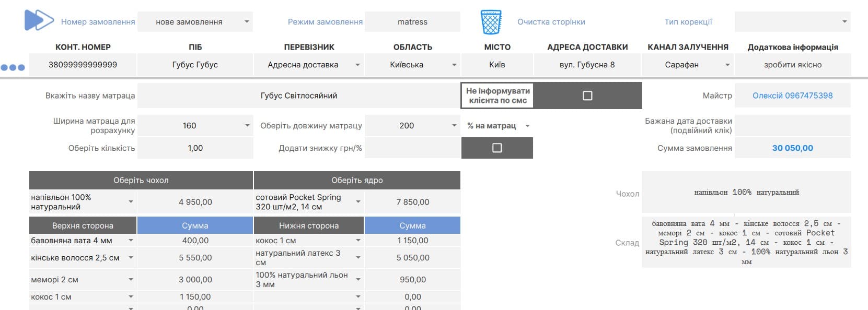Click the 'Склад' composition summary text box
The width and height of the screenshot is (868, 310).
746,242
